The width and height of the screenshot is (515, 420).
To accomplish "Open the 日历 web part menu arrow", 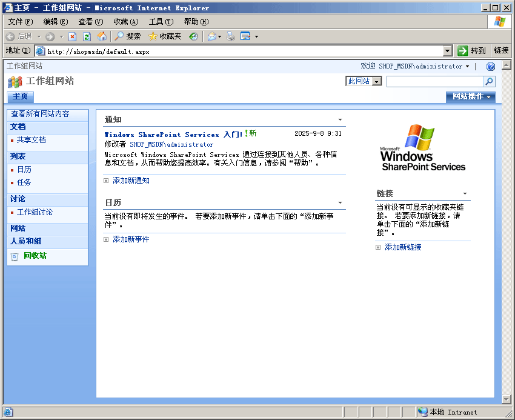I will [341, 203].
